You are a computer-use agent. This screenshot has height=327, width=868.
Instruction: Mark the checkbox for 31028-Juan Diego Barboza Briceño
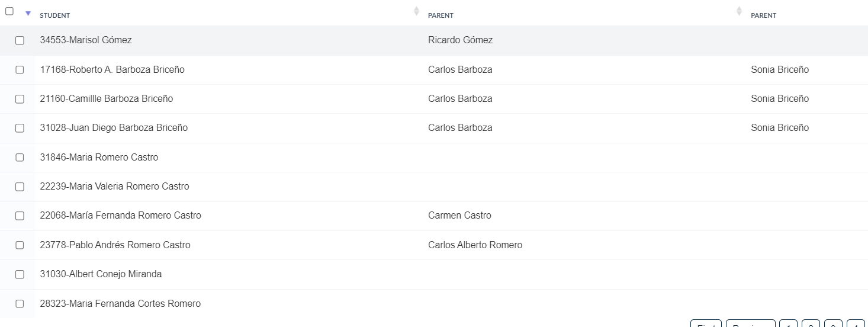[x=20, y=128]
